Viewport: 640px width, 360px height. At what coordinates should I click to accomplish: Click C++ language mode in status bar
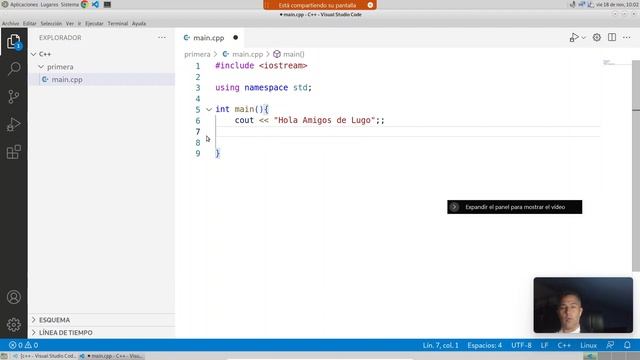(x=564, y=345)
